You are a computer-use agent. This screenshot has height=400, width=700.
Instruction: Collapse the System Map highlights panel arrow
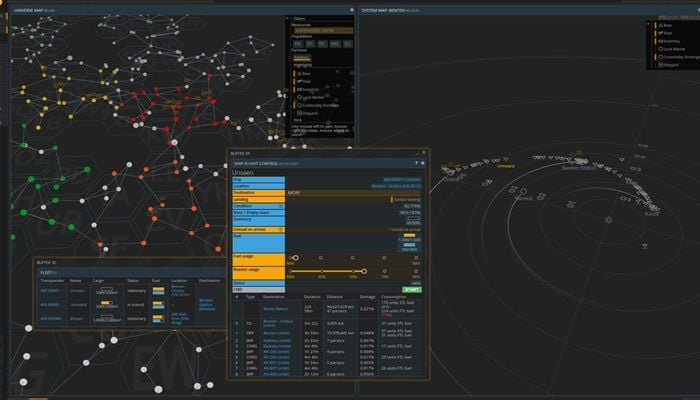(x=648, y=23)
